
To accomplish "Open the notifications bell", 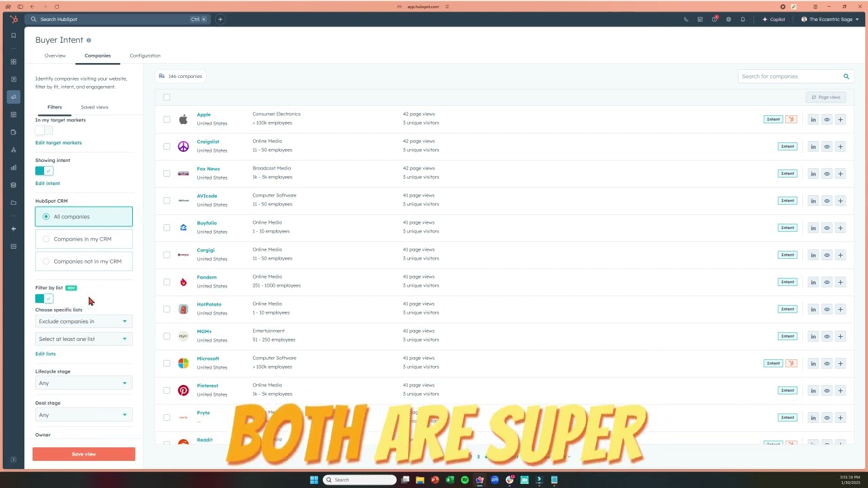I will pos(743,20).
